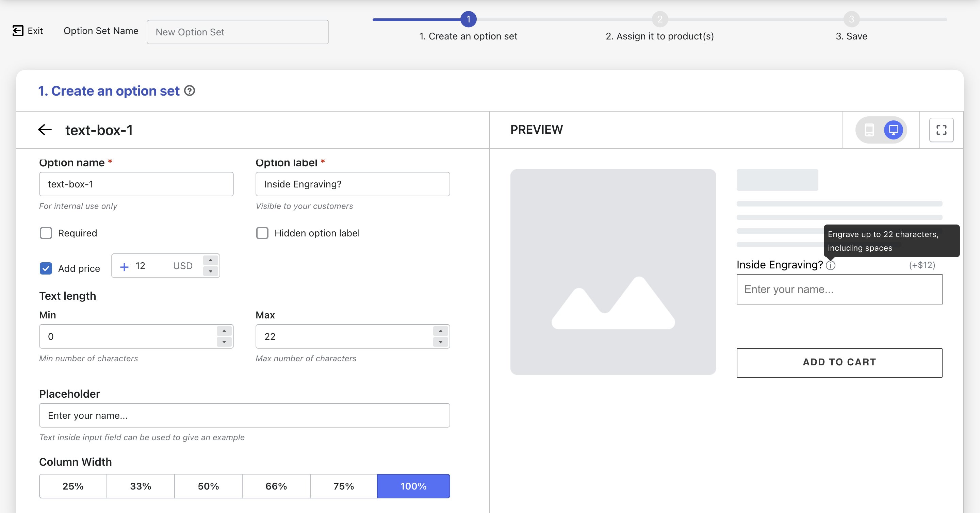Switch preview to desktop monitor view
This screenshot has width=980, height=513.
coord(893,130)
